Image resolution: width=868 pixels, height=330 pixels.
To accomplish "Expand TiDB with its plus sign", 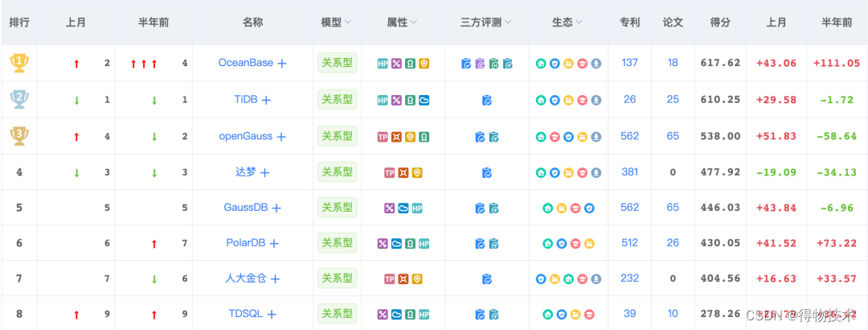I will tap(266, 100).
